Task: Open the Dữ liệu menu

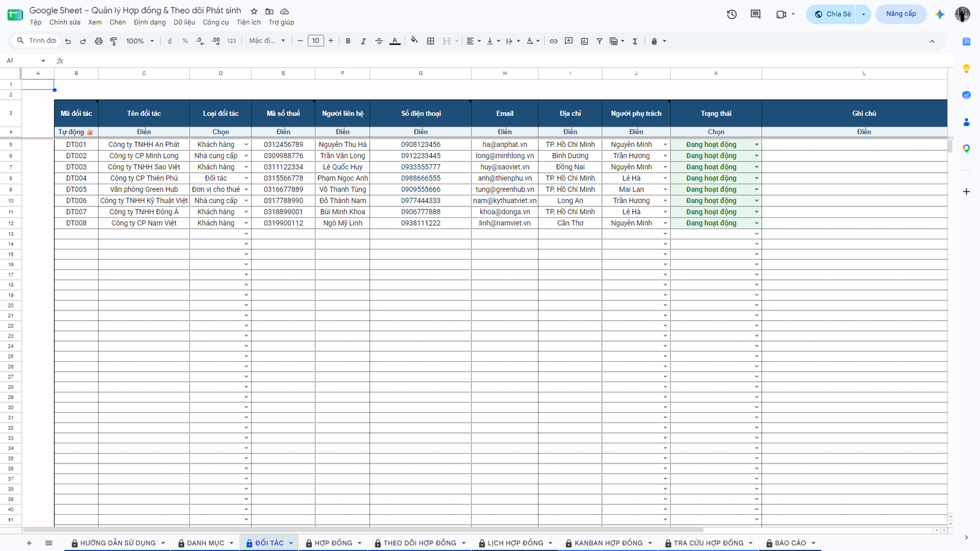Action: (x=184, y=22)
